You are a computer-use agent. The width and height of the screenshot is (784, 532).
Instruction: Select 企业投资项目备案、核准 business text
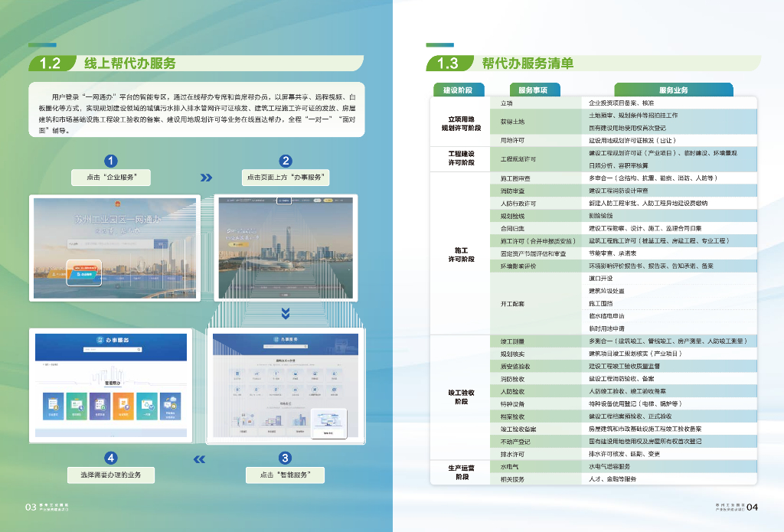coord(621,103)
